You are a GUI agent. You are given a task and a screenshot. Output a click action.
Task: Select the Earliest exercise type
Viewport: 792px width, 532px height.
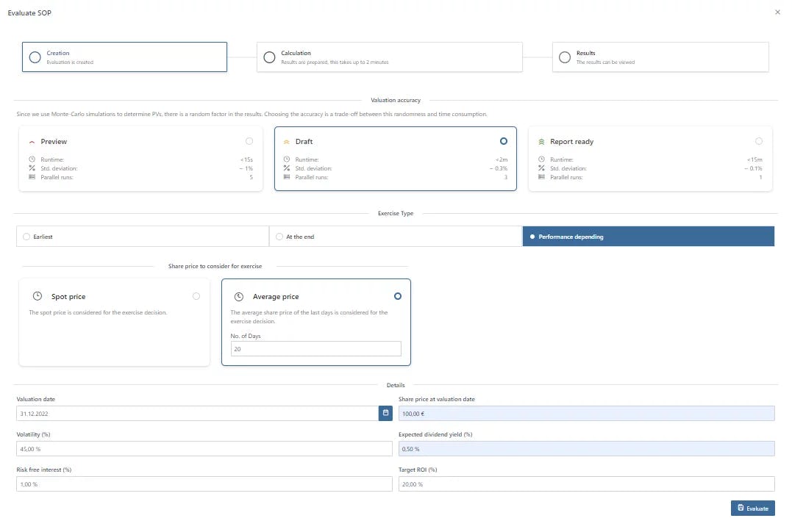pos(26,237)
